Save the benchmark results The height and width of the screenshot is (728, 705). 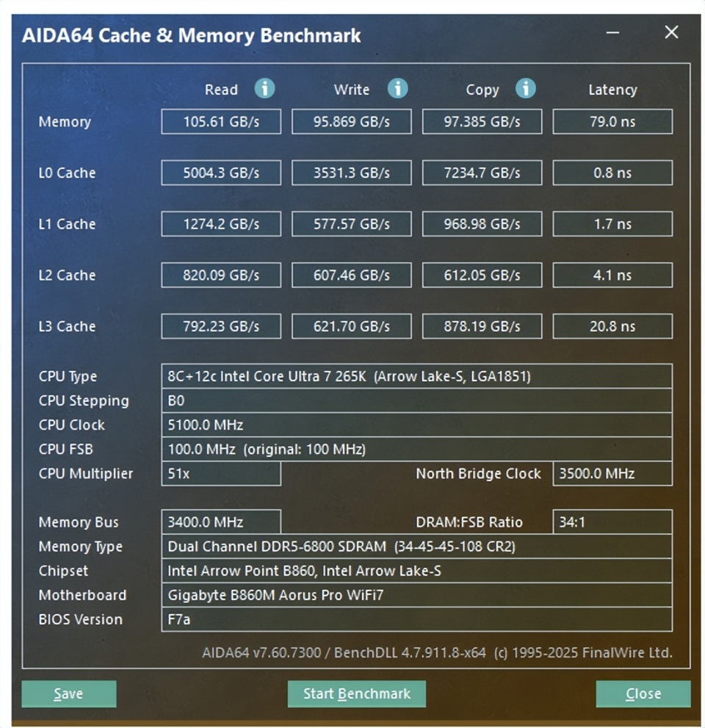[69, 693]
